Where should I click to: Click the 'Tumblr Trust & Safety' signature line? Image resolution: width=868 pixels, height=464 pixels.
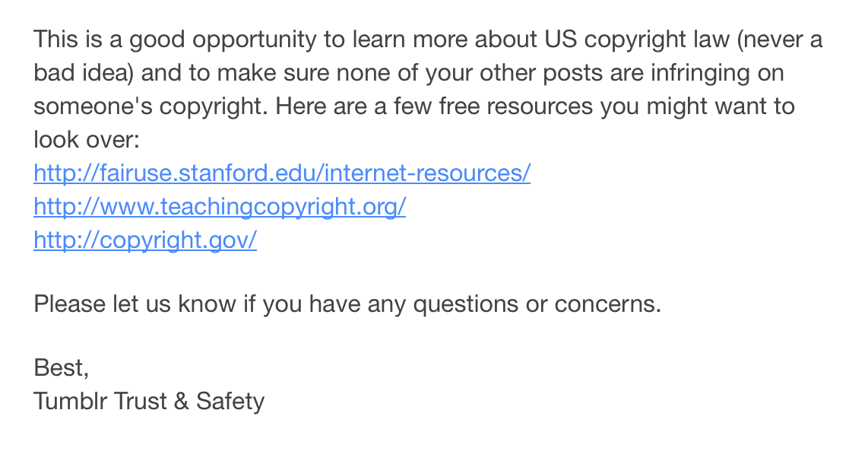pyautogui.click(x=149, y=401)
